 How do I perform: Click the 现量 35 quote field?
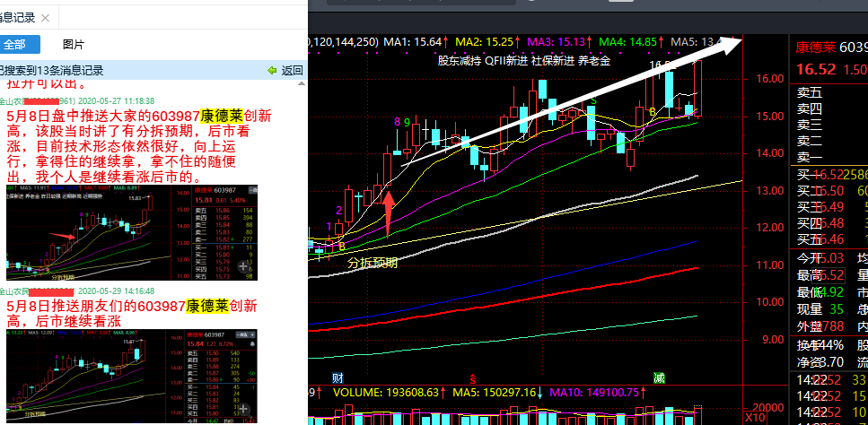pyautogui.click(x=820, y=309)
